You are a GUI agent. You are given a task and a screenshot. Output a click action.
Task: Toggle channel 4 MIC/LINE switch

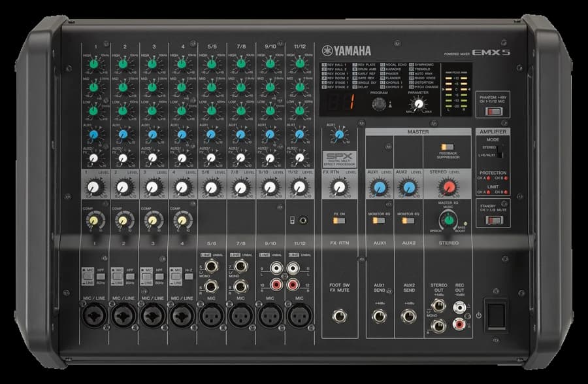tap(176, 277)
